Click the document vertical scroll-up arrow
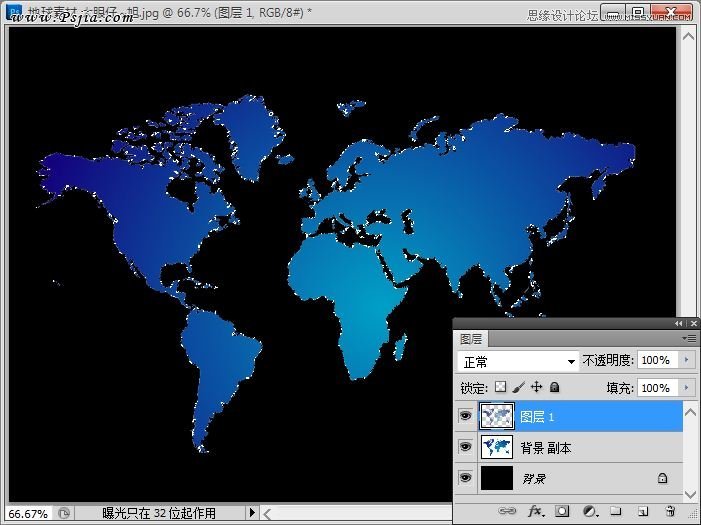 click(688, 37)
